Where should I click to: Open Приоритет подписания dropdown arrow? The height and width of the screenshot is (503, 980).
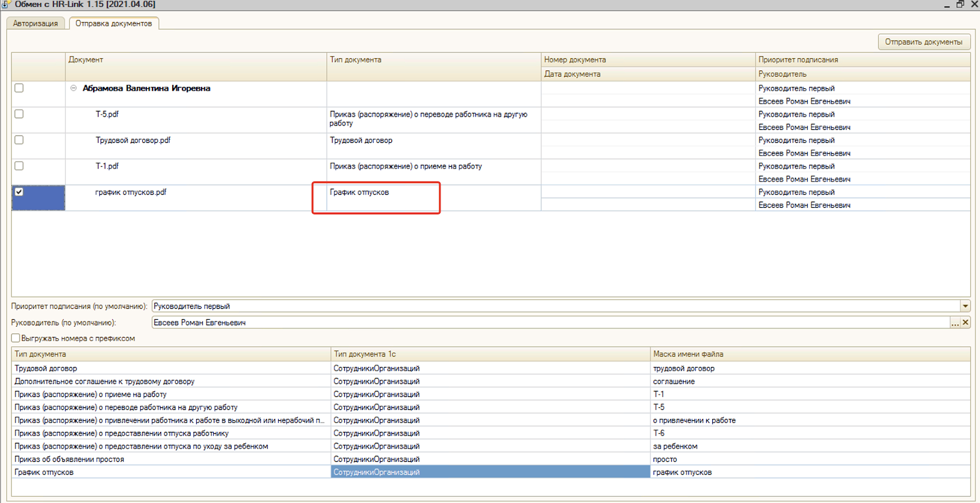click(965, 306)
